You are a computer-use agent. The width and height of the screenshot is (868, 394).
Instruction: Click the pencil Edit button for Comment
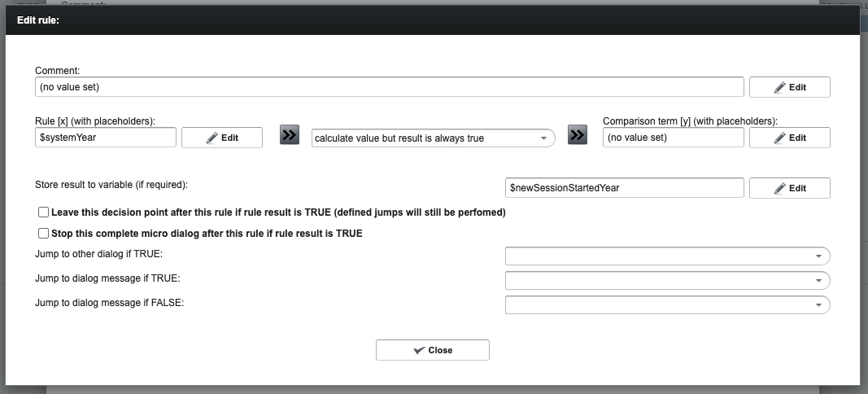pyautogui.click(x=789, y=87)
